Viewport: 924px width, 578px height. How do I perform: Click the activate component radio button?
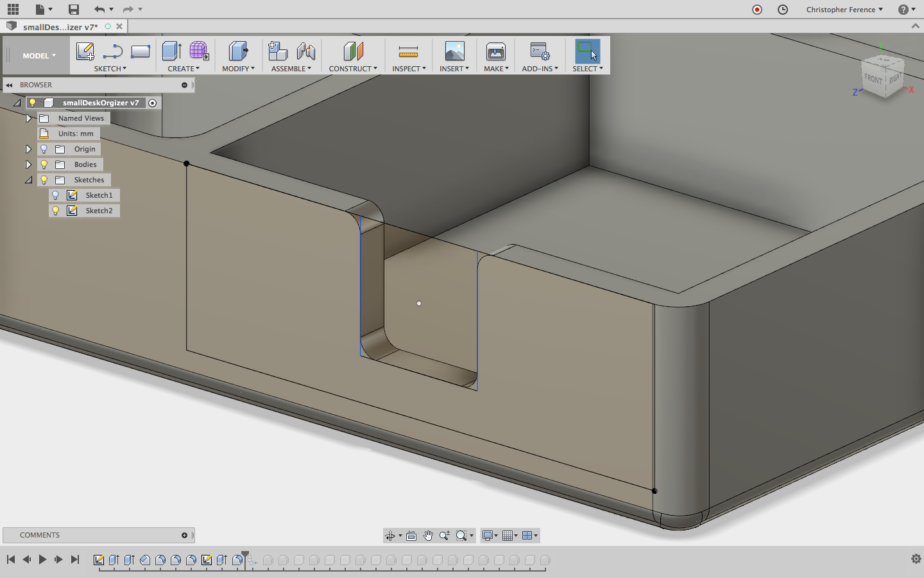(152, 103)
